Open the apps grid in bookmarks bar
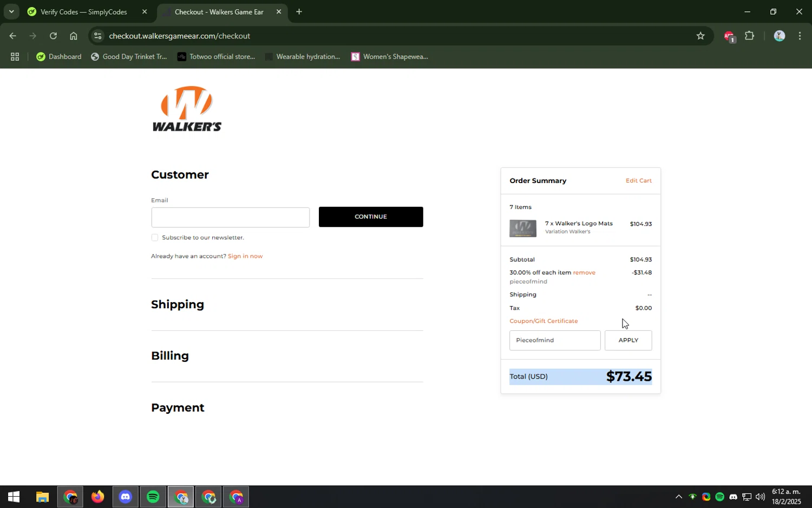The width and height of the screenshot is (812, 508). point(15,57)
